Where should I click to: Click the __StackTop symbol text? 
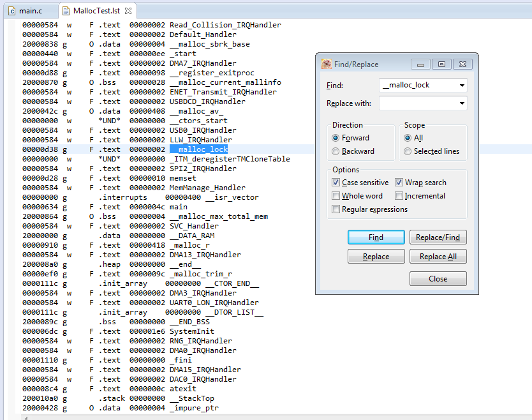pyautogui.click(x=192, y=398)
